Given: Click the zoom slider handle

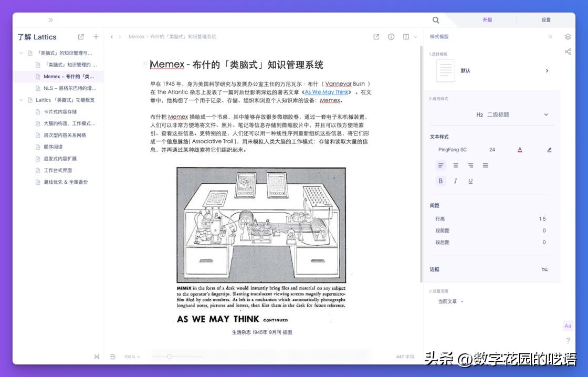Looking at the screenshot, I should pos(170,357).
